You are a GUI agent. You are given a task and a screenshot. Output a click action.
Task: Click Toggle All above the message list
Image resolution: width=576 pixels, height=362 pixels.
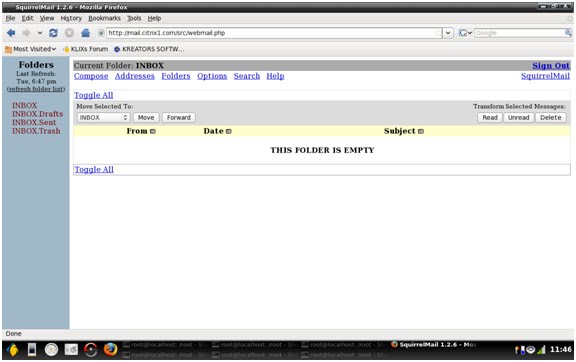click(x=94, y=95)
